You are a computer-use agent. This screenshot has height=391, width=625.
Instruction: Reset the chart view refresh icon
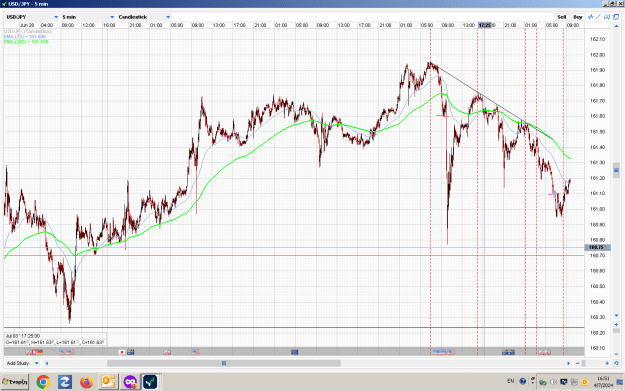[x=616, y=363]
